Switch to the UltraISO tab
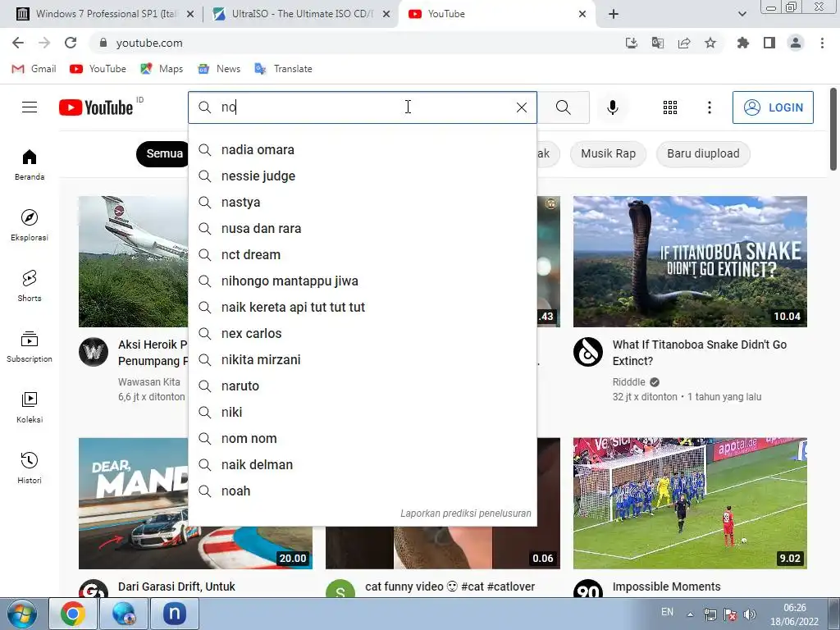This screenshot has height=630, width=840. (x=301, y=14)
